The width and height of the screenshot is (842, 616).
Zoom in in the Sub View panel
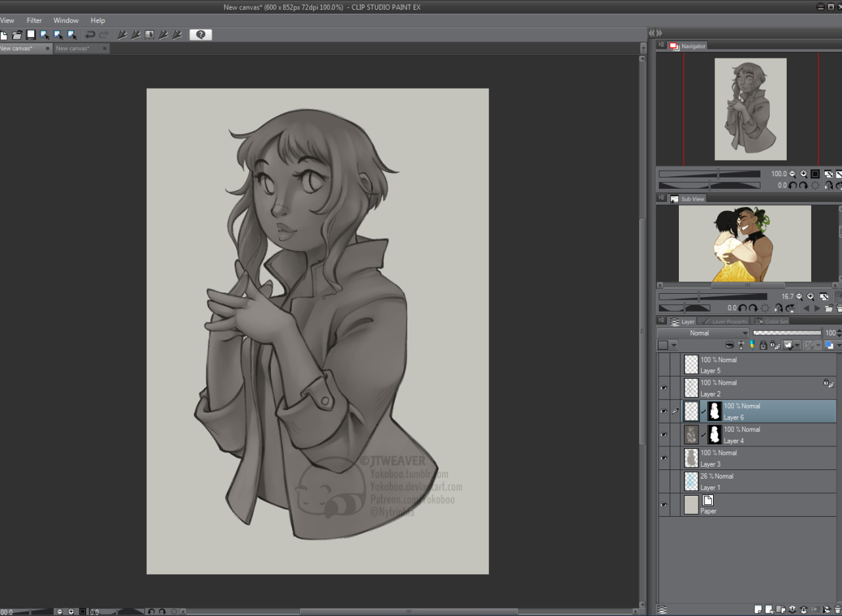810,296
